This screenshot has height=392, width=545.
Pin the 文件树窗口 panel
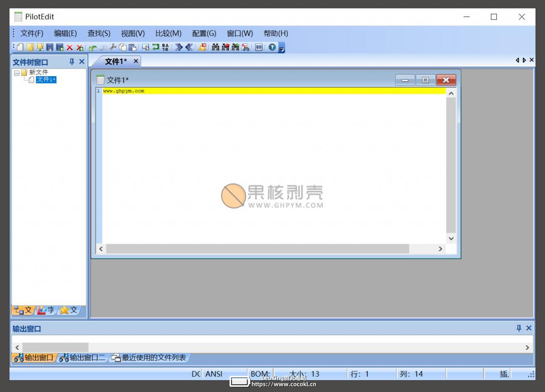72,62
